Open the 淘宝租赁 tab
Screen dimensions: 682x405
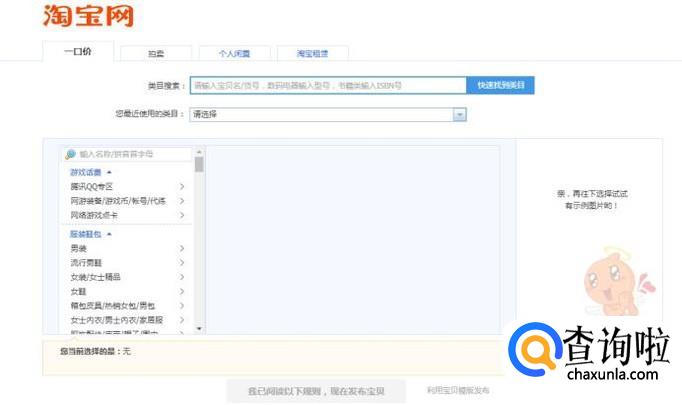[312, 54]
